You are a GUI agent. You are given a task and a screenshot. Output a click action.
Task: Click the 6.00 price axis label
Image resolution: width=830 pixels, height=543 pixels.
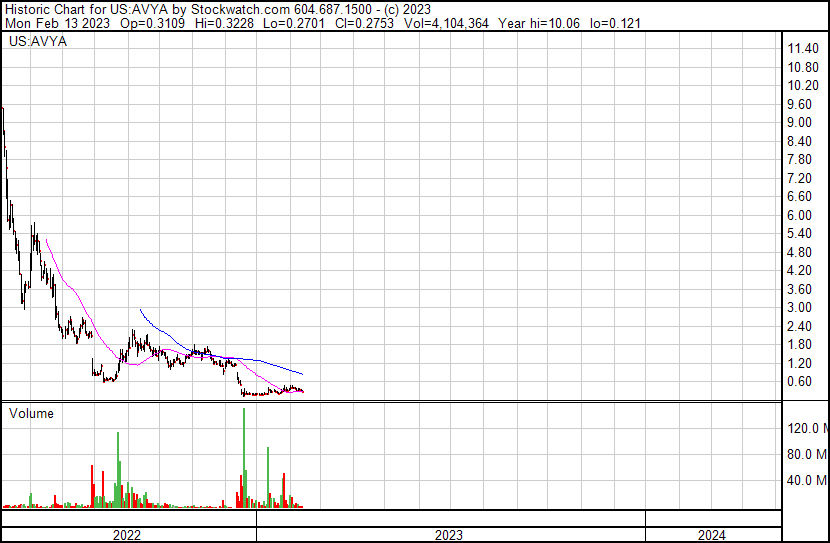pyautogui.click(x=799, y=215)
